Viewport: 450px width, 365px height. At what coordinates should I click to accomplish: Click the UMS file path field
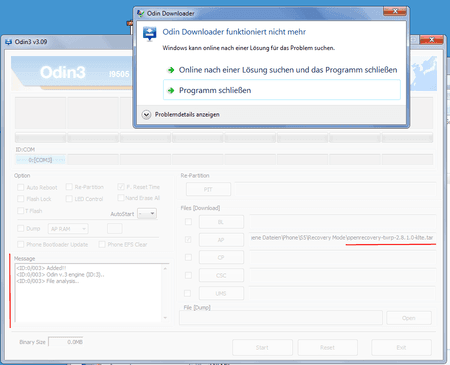342,293
